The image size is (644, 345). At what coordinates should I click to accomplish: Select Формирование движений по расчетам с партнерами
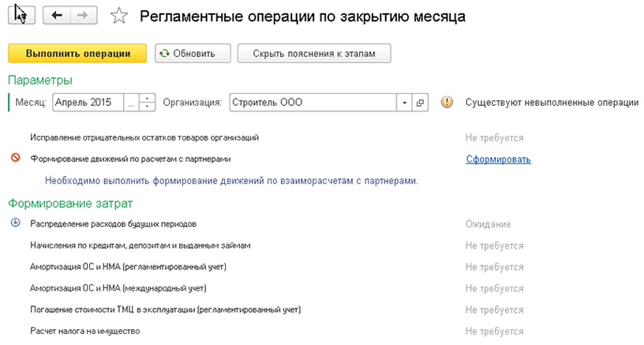(130, 159)
